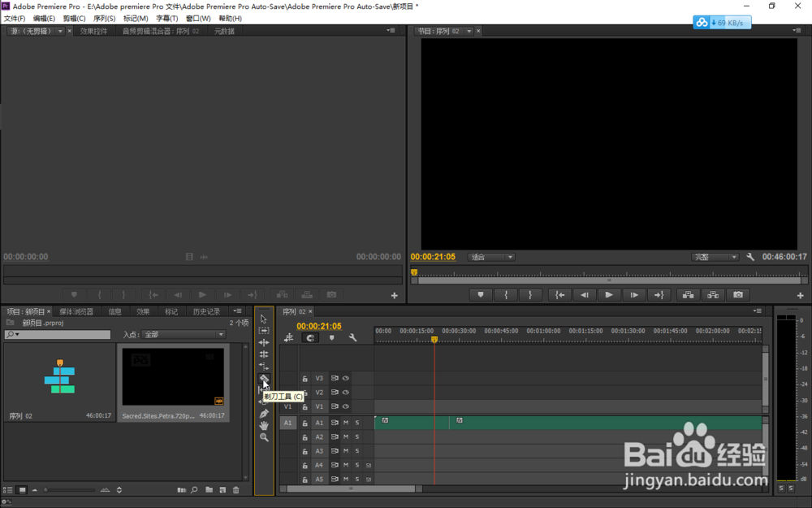Mute audio track A3
812x508 pixels.
[346, 450]
